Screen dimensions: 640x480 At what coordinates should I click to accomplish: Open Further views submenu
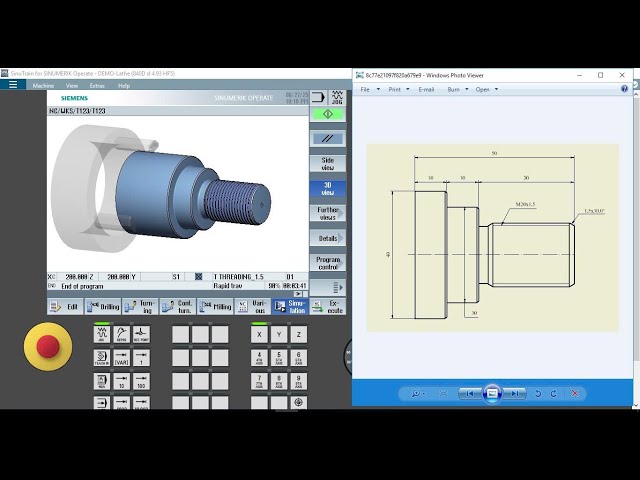point(328,213)
